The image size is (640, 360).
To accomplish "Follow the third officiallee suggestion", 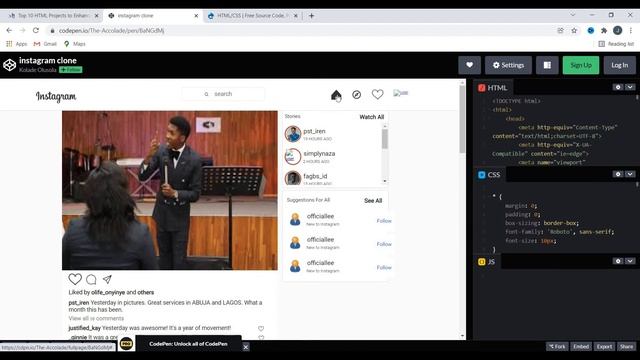I will [384, 267].
